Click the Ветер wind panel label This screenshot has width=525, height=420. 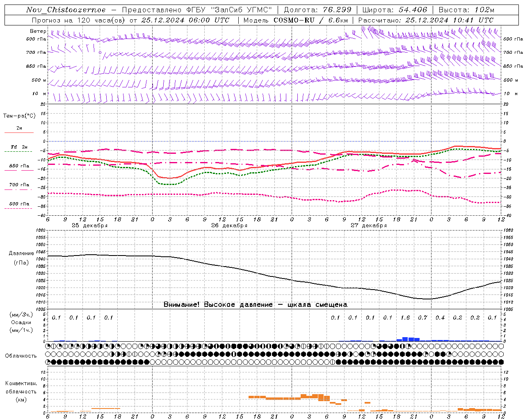point(38,31)
